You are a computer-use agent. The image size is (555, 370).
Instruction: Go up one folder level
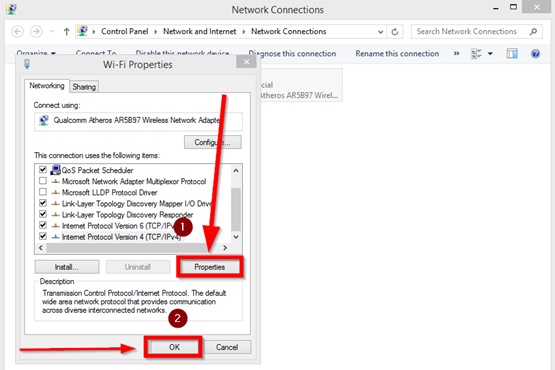tap(66, 32)
